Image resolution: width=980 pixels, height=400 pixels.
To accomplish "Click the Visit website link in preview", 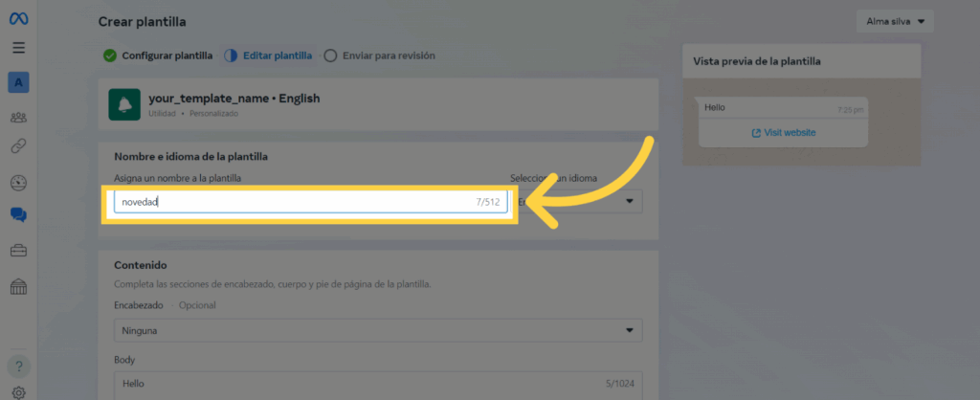I will coord(783,133).
